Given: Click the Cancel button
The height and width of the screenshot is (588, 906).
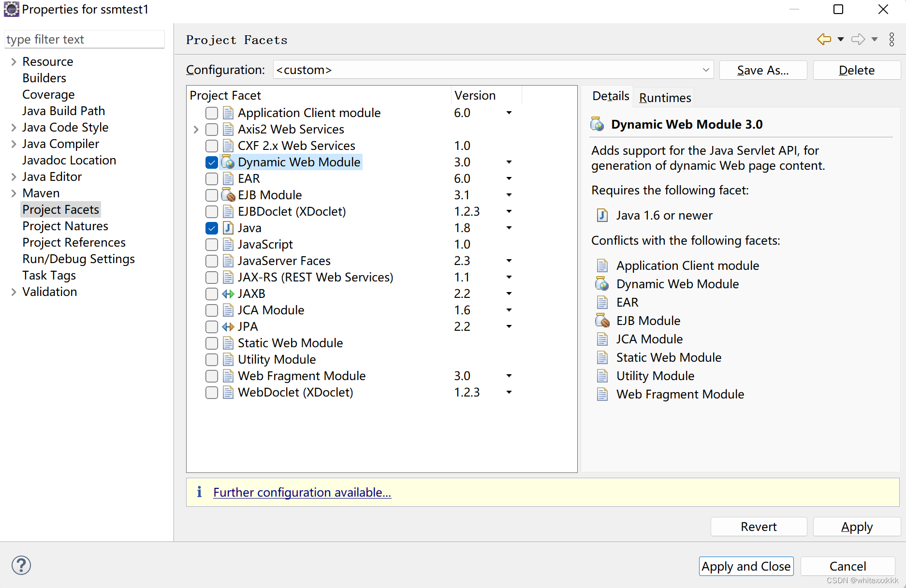Looking at the screenshot, I should (848, 566).
